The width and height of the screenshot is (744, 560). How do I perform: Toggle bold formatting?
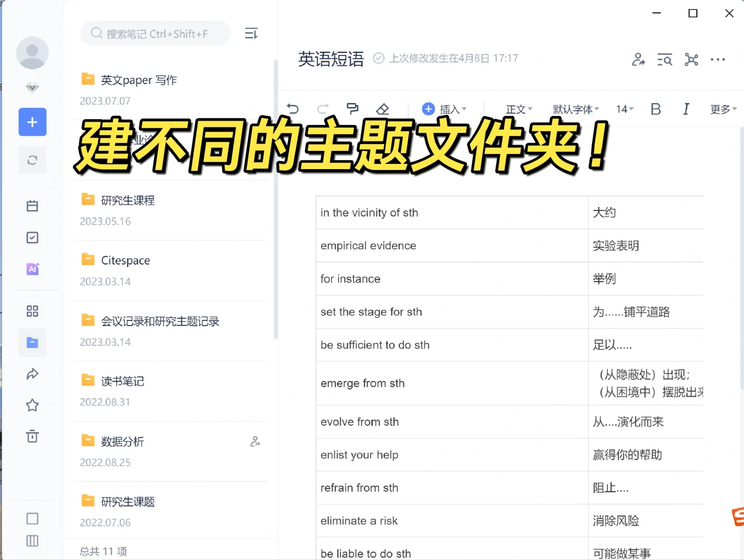[655, 109]
